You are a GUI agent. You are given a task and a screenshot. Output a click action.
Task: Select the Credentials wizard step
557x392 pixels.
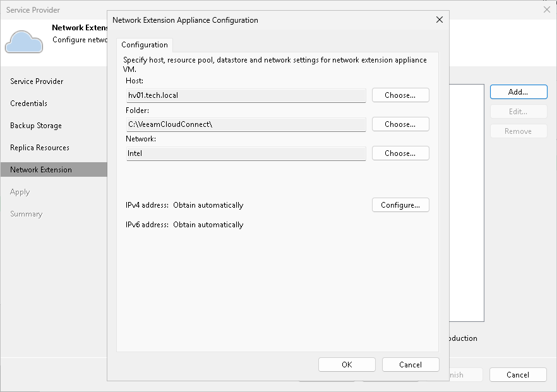pos(29,103)
